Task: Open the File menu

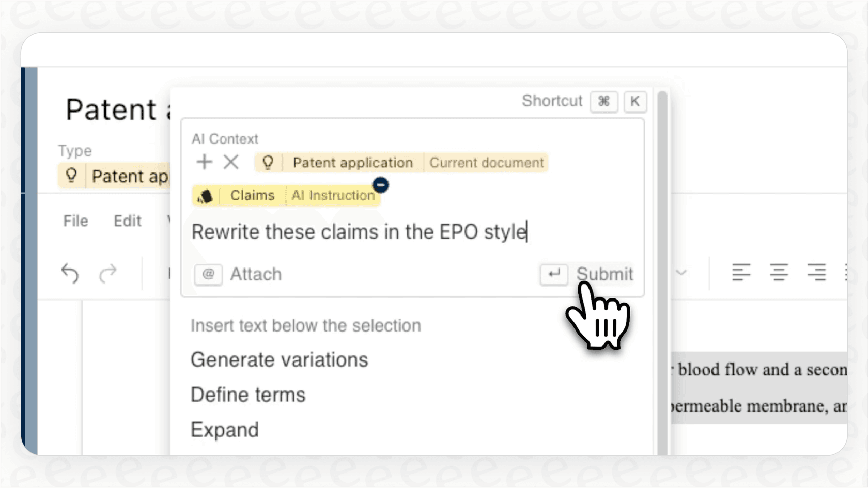Action: click(x=75, y=221)
